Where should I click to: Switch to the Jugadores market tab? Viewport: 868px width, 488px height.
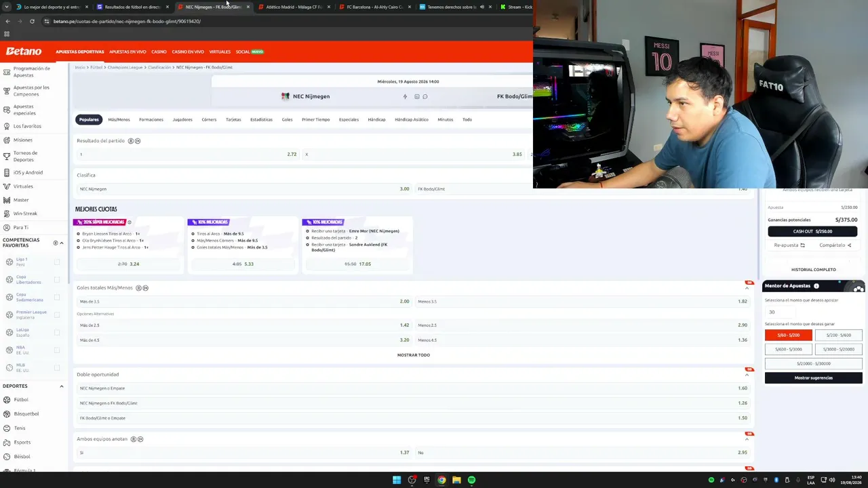pyautogui.click(x=182, y=119)
